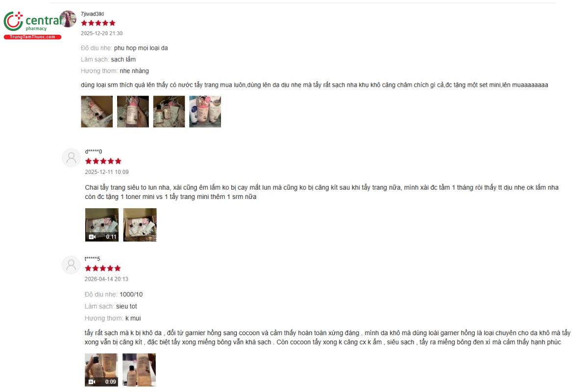Screen dimensions: 588x392
Task: Click default avatar of reviewer d*****0
Action: coord(71,158)
